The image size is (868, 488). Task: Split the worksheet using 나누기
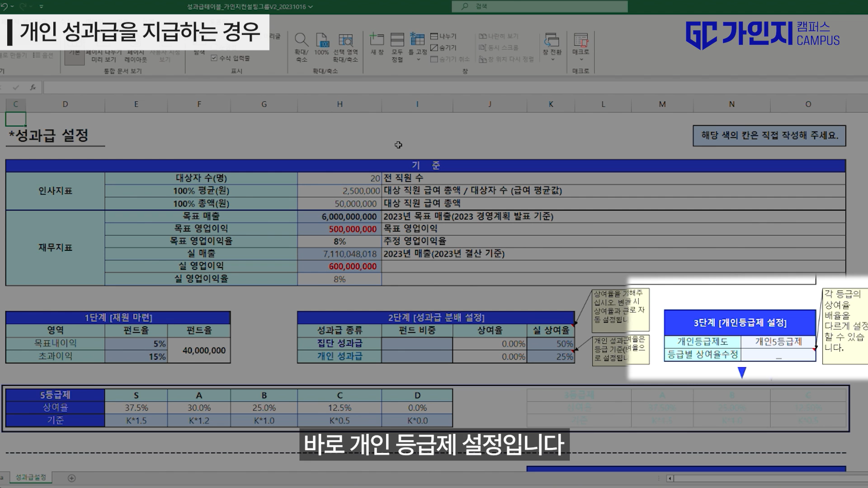pyautogui.click(x=445, y=37)
